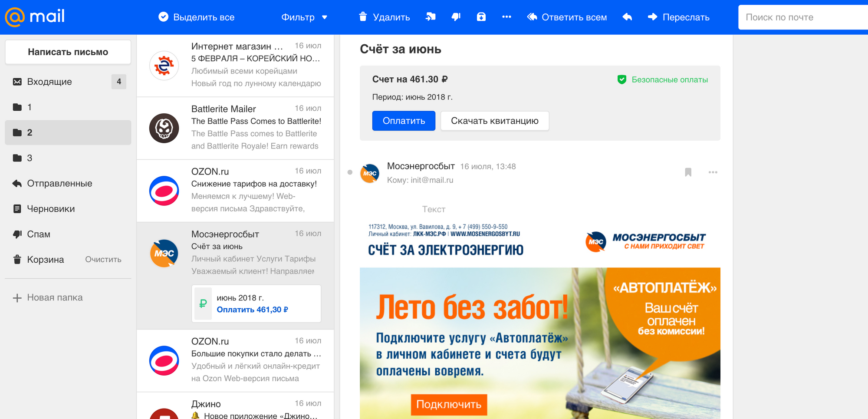This screenshot has height=419, width=868.
Task: Open the Spam folder
Action: click(x=68, y=234)
